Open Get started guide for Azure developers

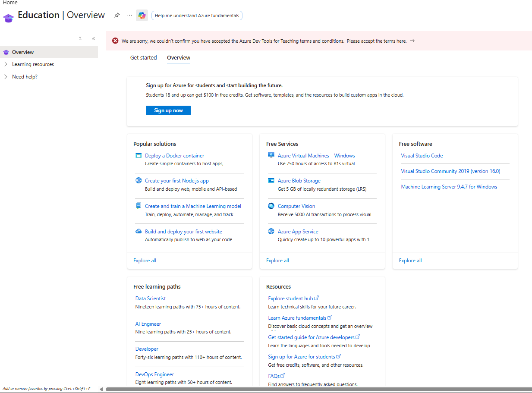tap(312, 337)
